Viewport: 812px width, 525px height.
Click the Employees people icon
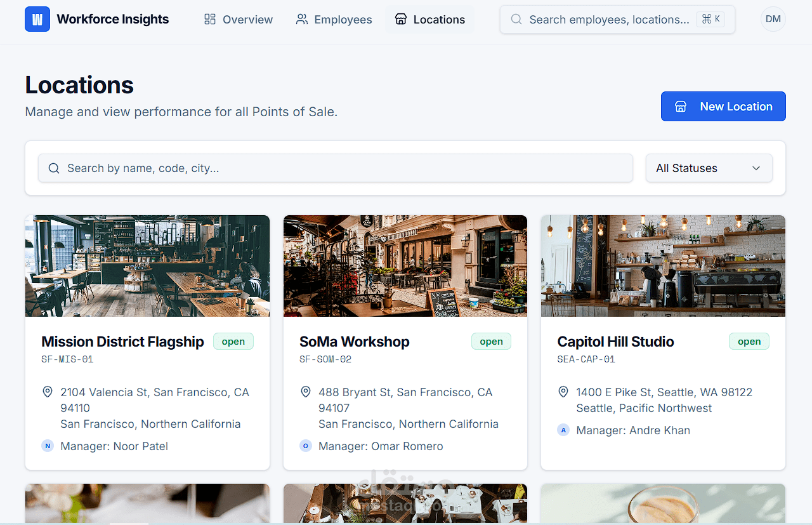pyautogui.click(x=302, y=19)
